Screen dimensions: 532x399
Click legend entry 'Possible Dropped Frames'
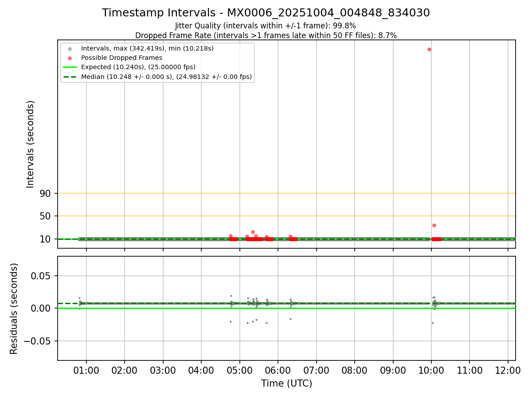pos(121,58)
